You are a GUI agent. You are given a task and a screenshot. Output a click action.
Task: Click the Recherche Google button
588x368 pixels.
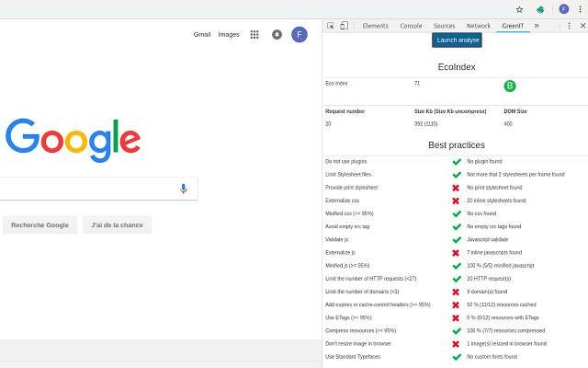(x=40, y=224)
